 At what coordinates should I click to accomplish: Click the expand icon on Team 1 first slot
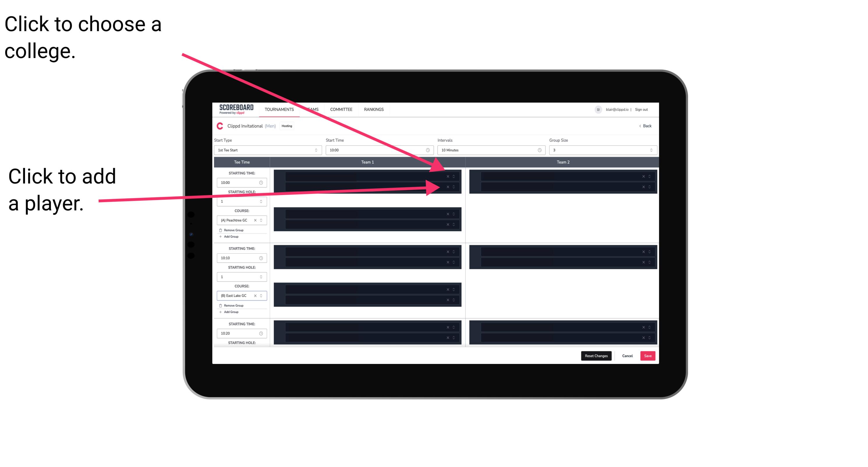click(x=455, y=176)
